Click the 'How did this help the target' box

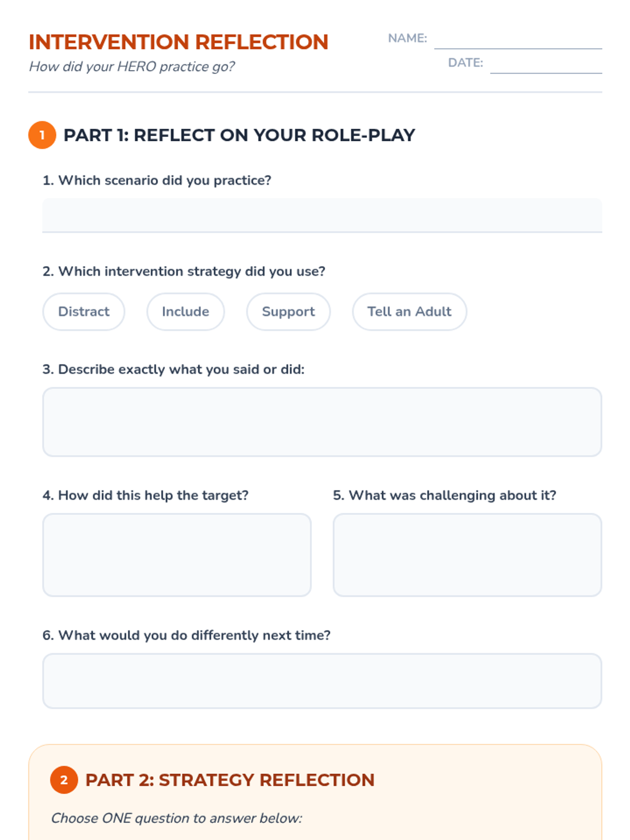[177, 554]
